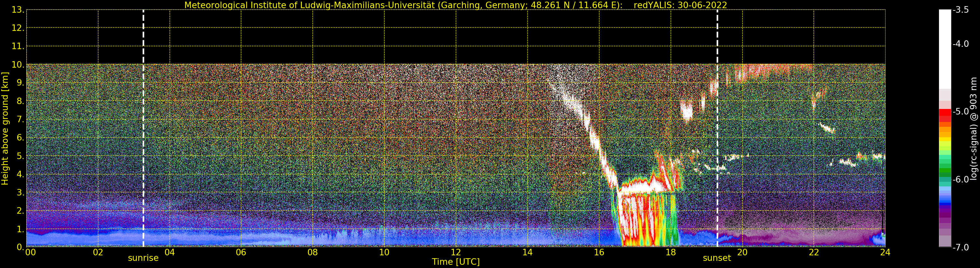Click height axis tick label '2.'
Viewport: 980px width, 268px height.
(x=20, y=211)
